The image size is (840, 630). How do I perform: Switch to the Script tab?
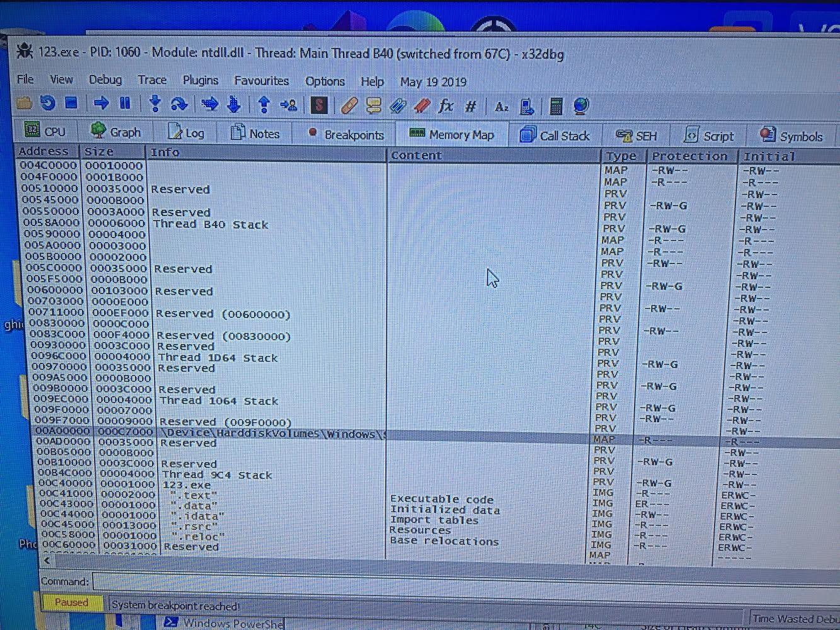pyautogui.click(x=709, y=136)
